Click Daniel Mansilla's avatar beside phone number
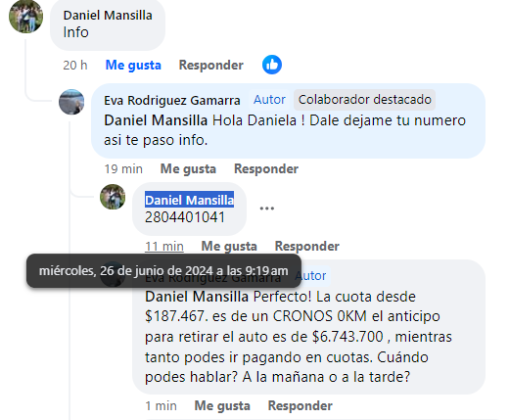The height and width of the screenshot is (420, 509). pyautogui.click(x=113, y=197)
